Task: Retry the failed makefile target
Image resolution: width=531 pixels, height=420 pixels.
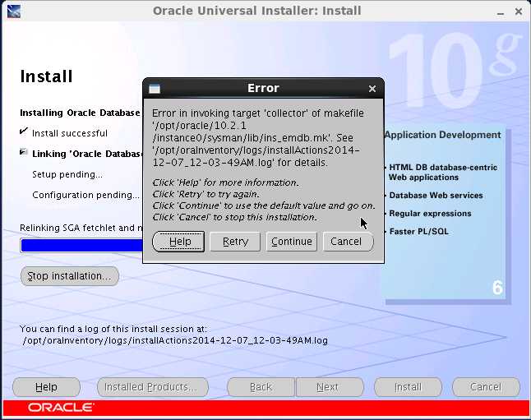Action: (235, 242)
